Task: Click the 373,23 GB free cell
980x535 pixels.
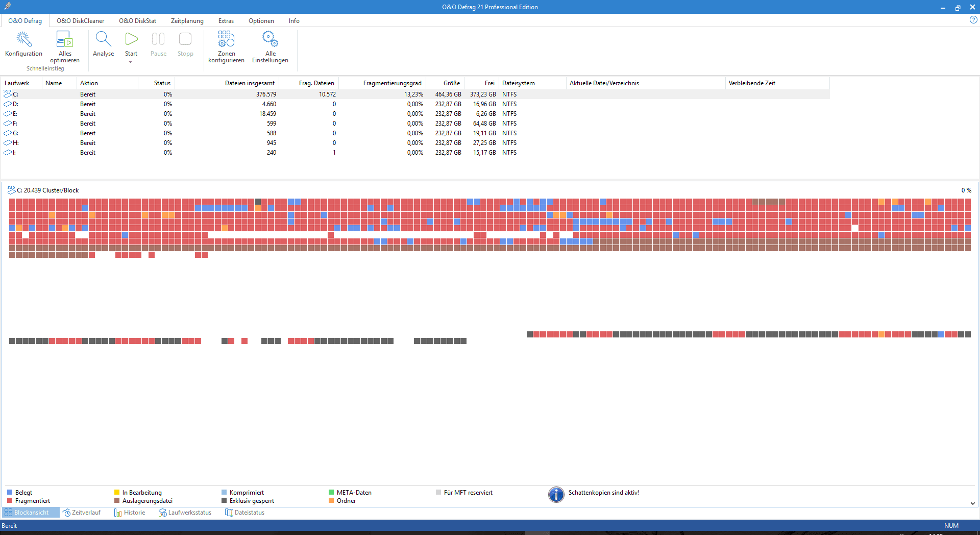Action: (x=483, y=94)
